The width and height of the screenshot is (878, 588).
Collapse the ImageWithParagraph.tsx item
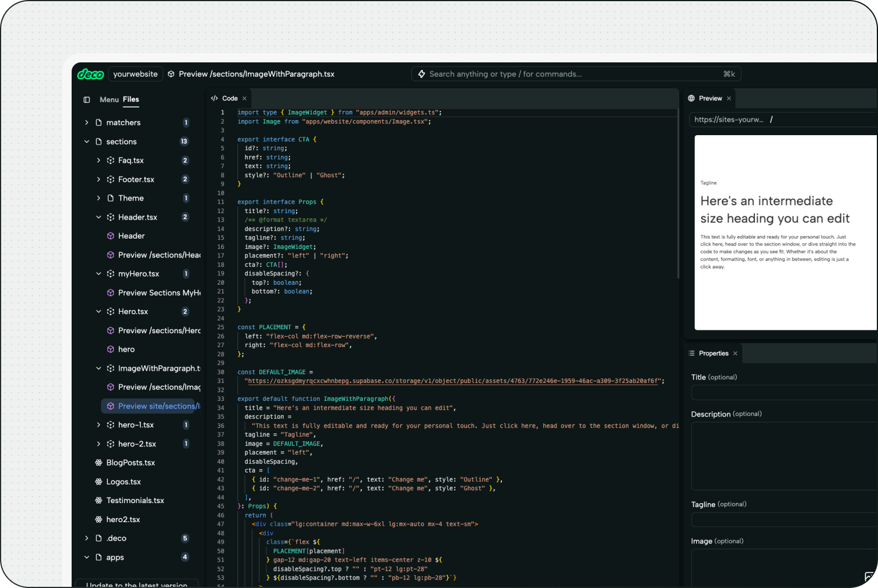tap(98, 368)
